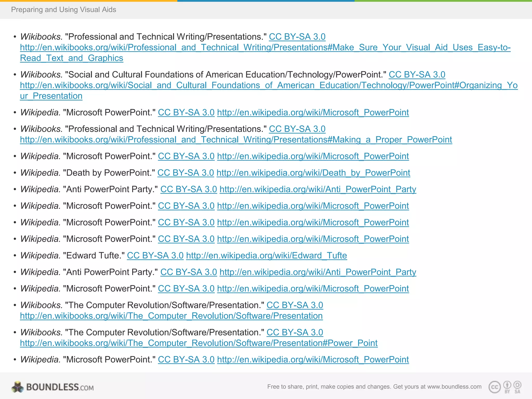Click CC BY-SA 3.0 above Making_a_Proper_PowerPoint URL
This screenshot has width=532, height=399.
coord(297,129)
